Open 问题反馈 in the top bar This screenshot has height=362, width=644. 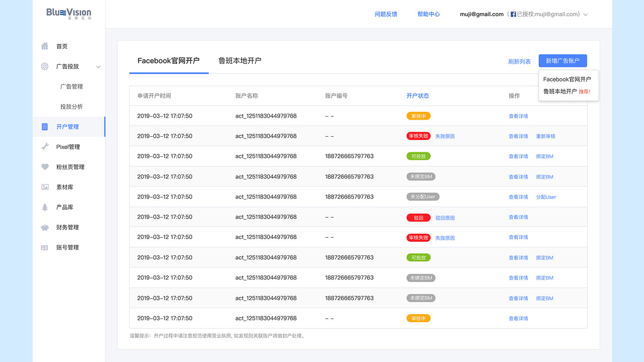386,14
